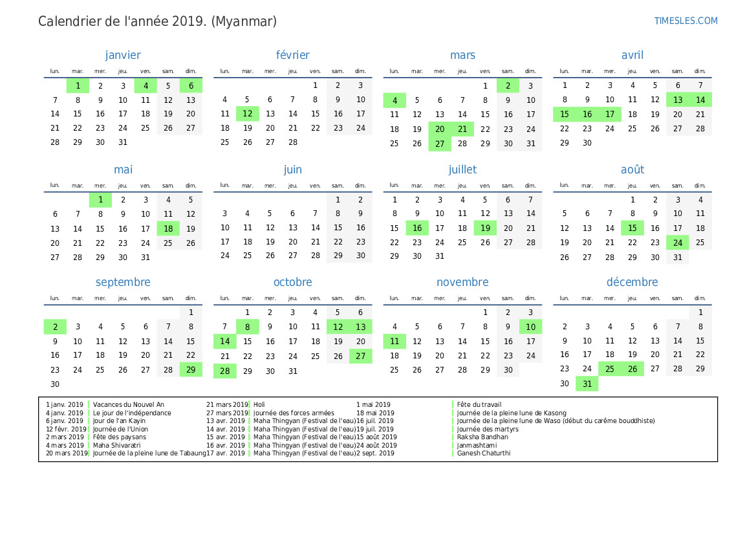Viewport: 756px width, 535px height.
Task: Click highlighted November 11 in novembre
Action: [394, 341]
